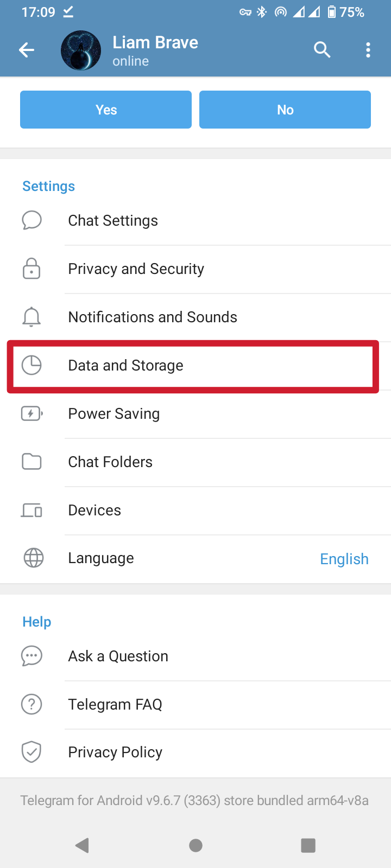The width and height of the screenshot is (391, 868).
Task: Tap the Chat Folders folder icon
Action: [x=31, y=462]
